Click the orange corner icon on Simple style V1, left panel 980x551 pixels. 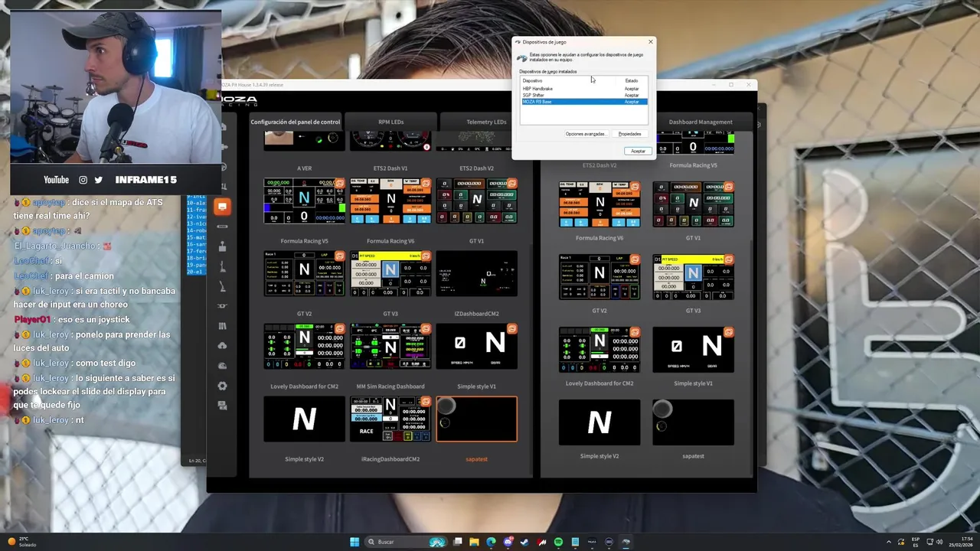pyautogui.click(x=512, y=329)
